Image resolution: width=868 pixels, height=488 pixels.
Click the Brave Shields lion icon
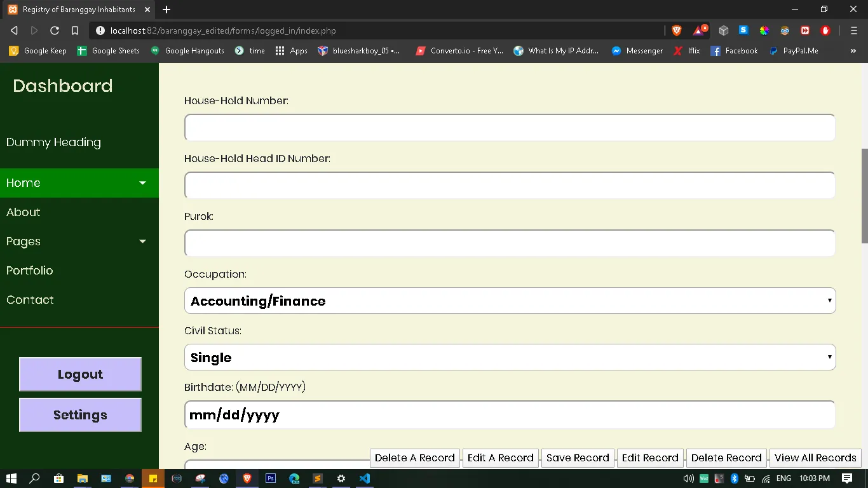click(677, 30)
